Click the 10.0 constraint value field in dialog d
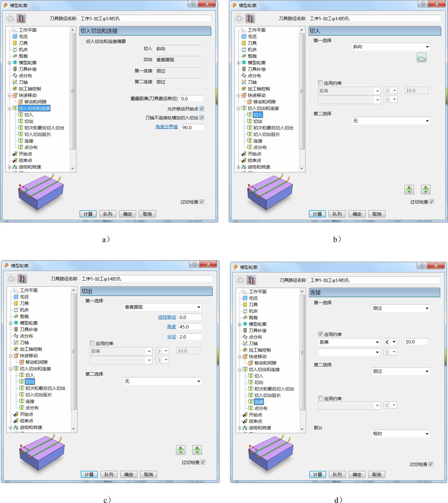Viewport: 448px width, 503px height. [416, 342]
